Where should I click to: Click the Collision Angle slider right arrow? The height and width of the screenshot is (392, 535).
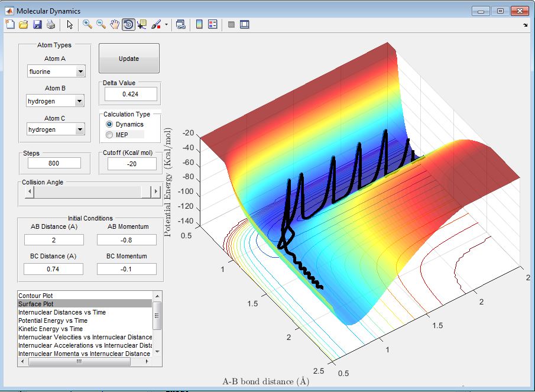point(156,192)
